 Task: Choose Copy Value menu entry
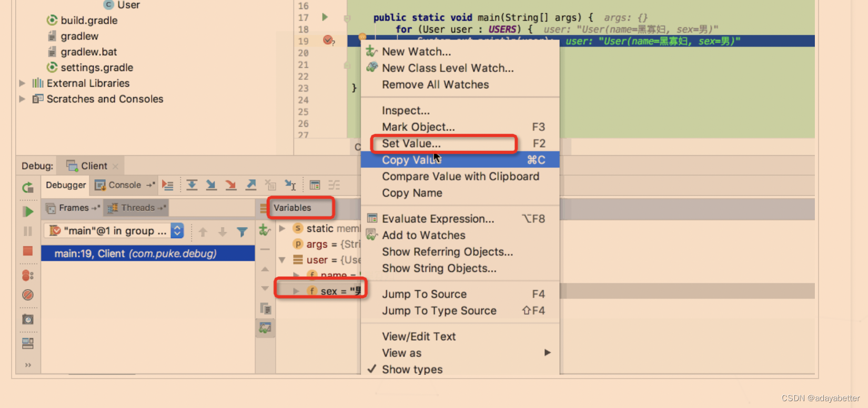click(x=460, y=160)
